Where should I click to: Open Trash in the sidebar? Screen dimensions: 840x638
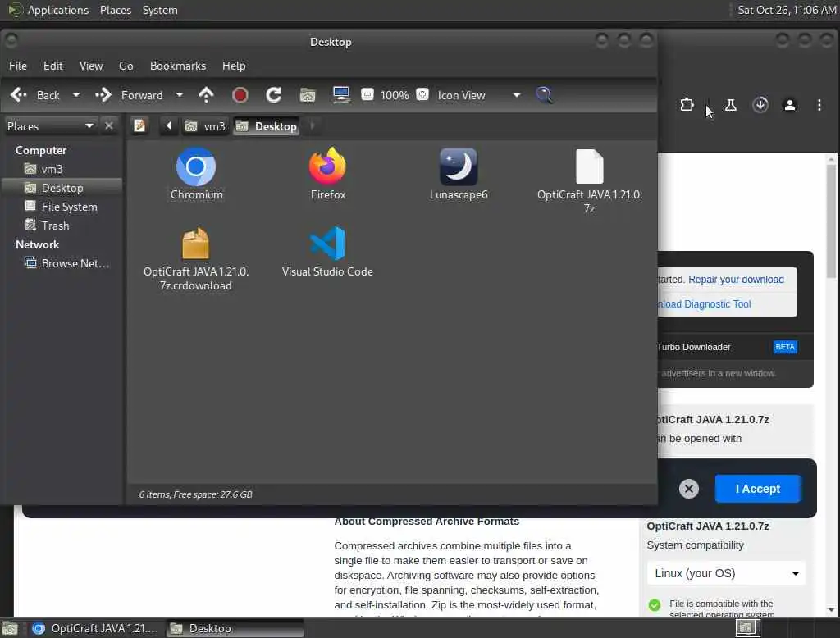tap(55, 226)
